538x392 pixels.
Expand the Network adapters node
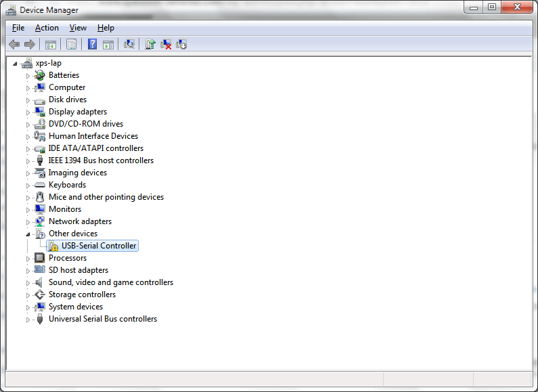click(x=28, y=222)
